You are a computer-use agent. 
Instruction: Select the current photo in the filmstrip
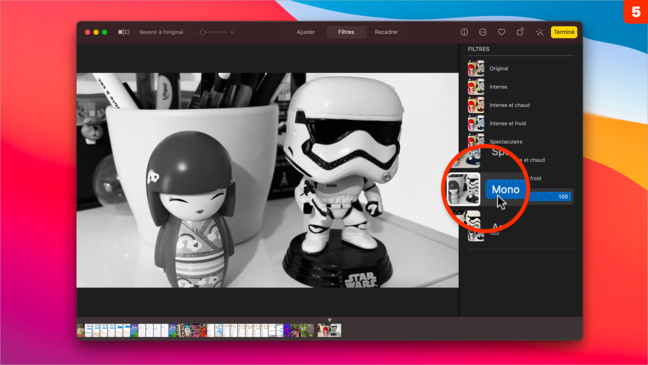pyautogui.click(x=329, y=330)
